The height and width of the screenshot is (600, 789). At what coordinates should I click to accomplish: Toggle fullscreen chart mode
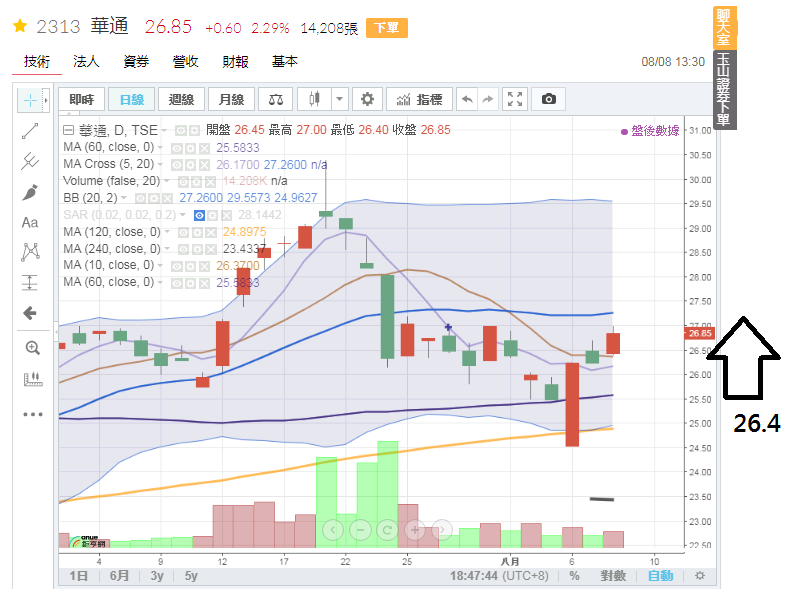[x=515, y=99]
